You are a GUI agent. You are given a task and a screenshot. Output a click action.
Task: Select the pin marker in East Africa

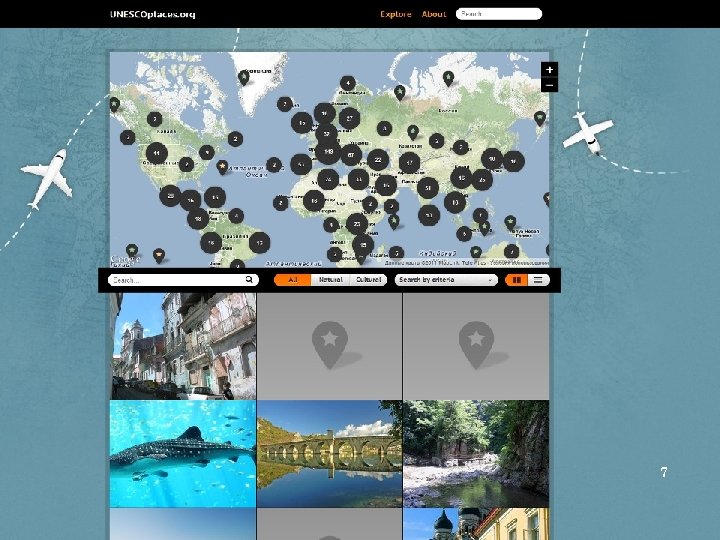coord(394,222)
